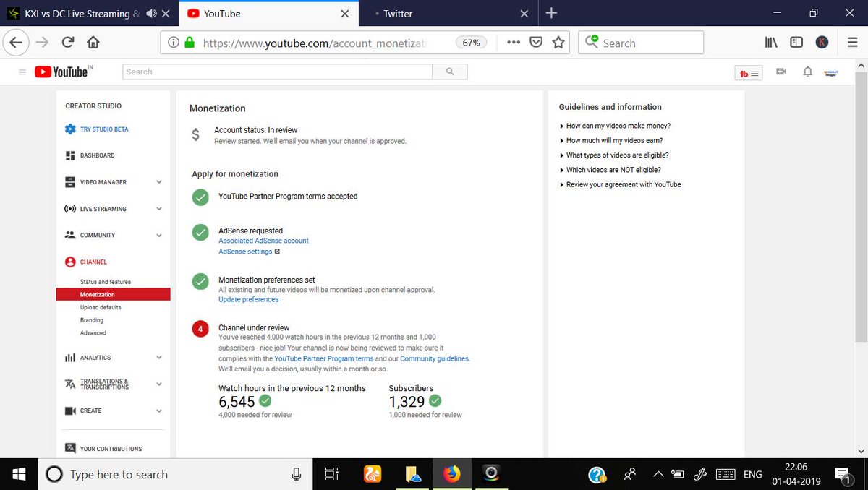Click Update preferences link
The image size is (868, 490).
tap(248, 299)
